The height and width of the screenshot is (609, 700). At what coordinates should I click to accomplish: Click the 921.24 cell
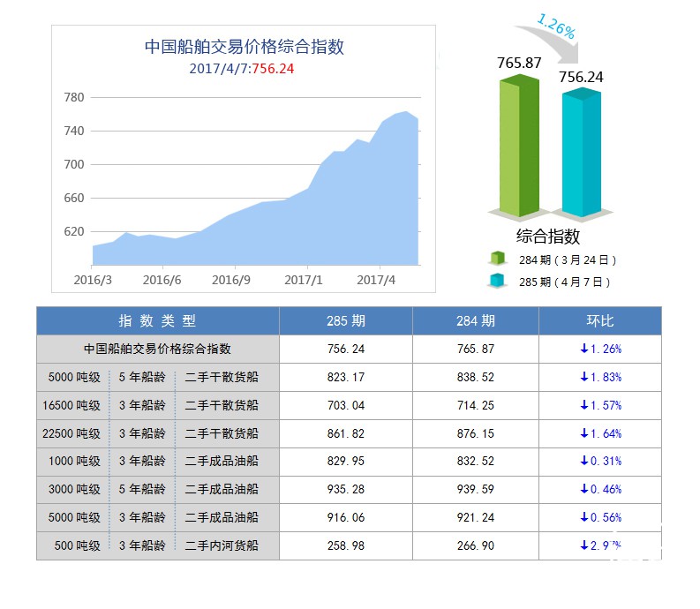pyautogui.click(x=476, y=517)
